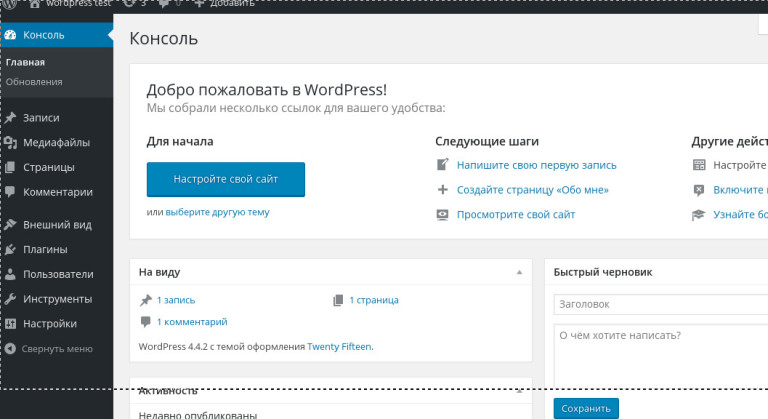Click the comments-off icon beside Включите
768x419 pixels.
[x=699, y=190]
